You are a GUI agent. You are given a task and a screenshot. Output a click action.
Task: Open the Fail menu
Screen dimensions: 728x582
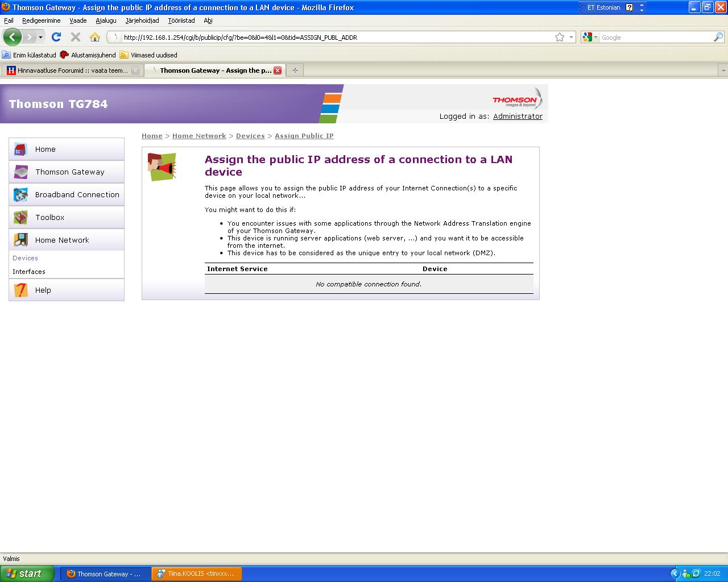(x=9, y=20)
